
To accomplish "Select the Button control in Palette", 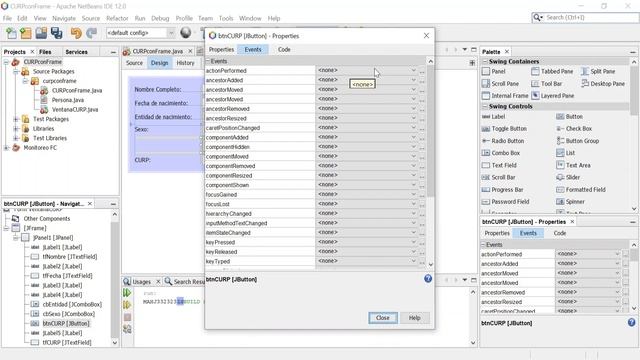I will [x=569, y=117].
